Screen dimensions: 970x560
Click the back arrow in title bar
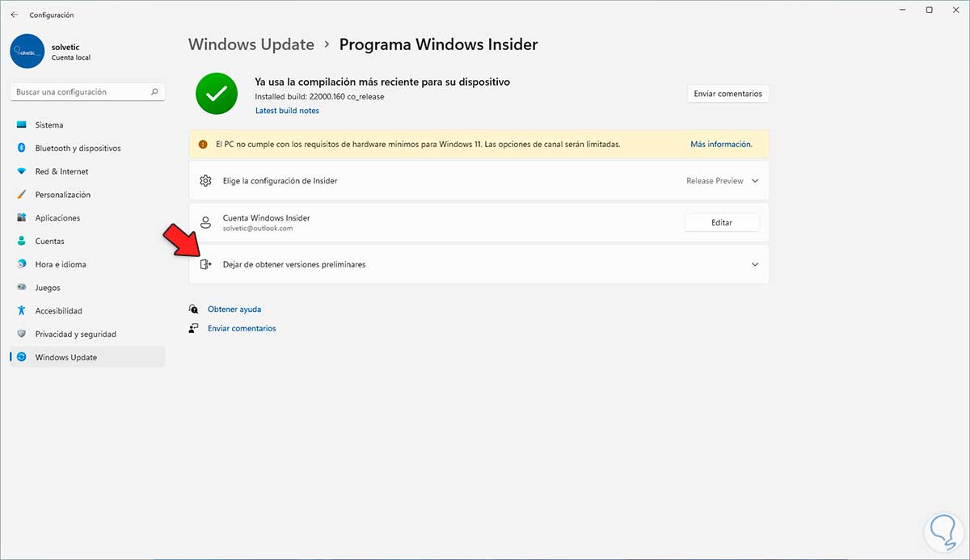pos(15,15)
